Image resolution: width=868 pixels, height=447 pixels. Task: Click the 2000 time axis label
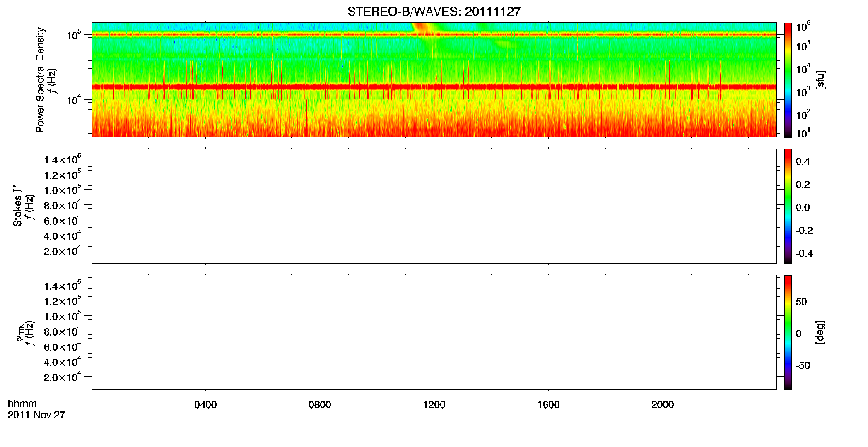[663, 405]
